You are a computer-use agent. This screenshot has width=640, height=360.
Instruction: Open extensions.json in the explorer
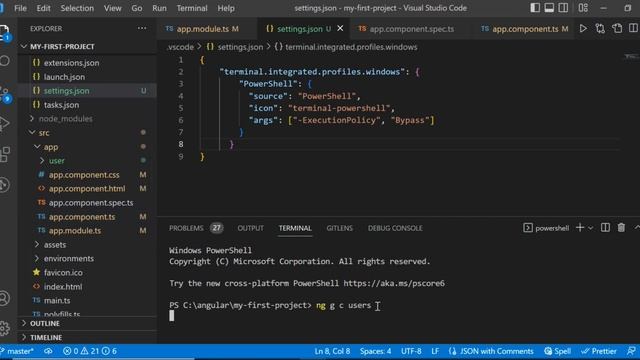(71, 63)
